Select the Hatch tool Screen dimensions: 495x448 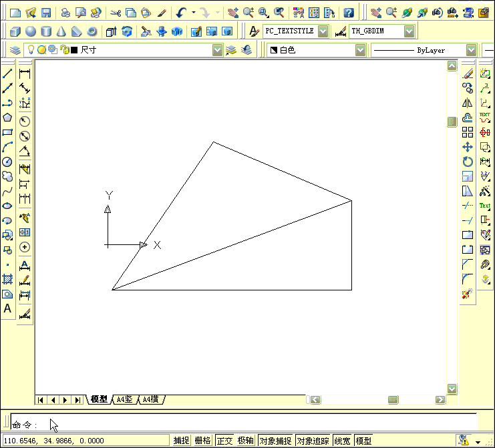pyautogui.click(x=7, y=279)
